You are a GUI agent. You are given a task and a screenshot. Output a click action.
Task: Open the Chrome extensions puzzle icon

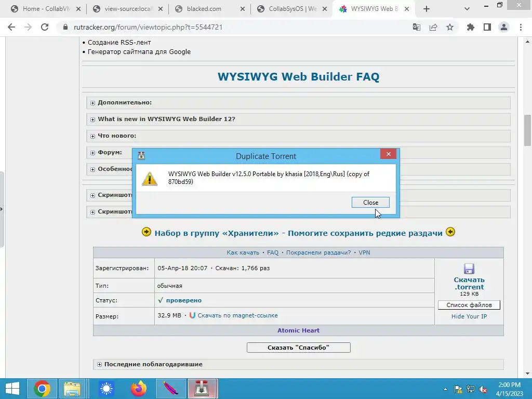471,27
